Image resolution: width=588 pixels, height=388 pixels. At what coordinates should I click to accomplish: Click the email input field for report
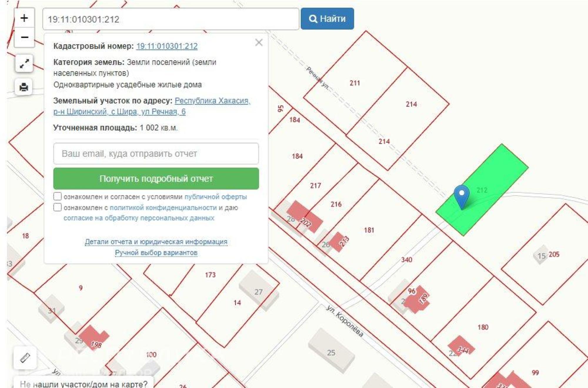[x=156, y=154]
